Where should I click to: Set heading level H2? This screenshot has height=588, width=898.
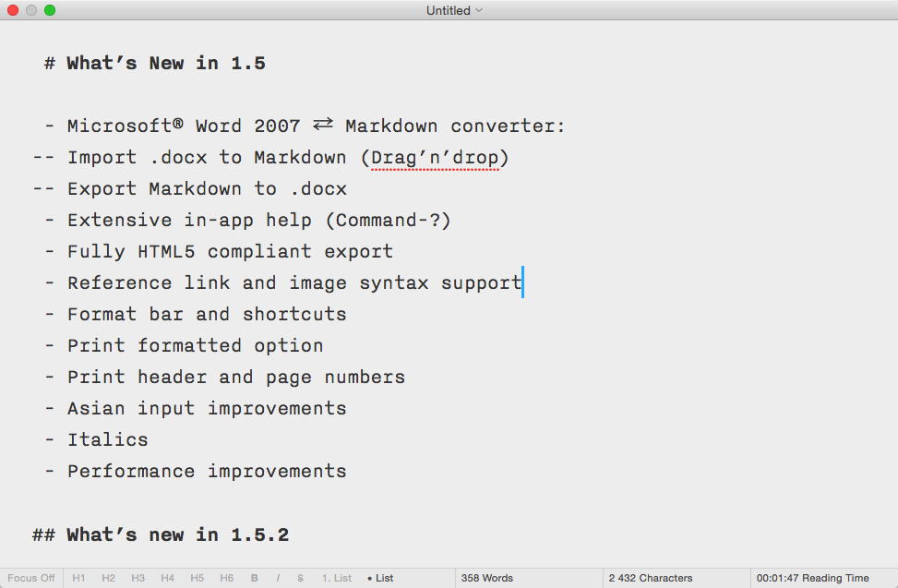tap(108, 578)
